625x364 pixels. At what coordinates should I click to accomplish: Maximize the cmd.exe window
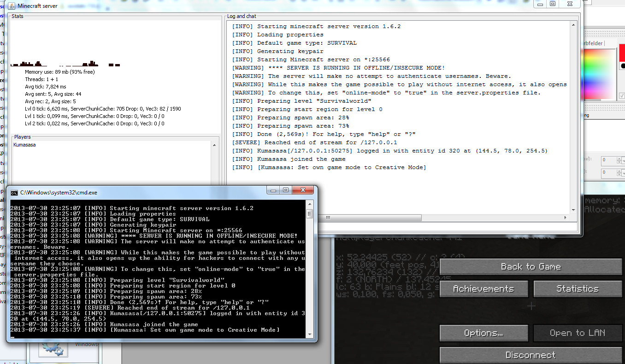pos(286,190)
